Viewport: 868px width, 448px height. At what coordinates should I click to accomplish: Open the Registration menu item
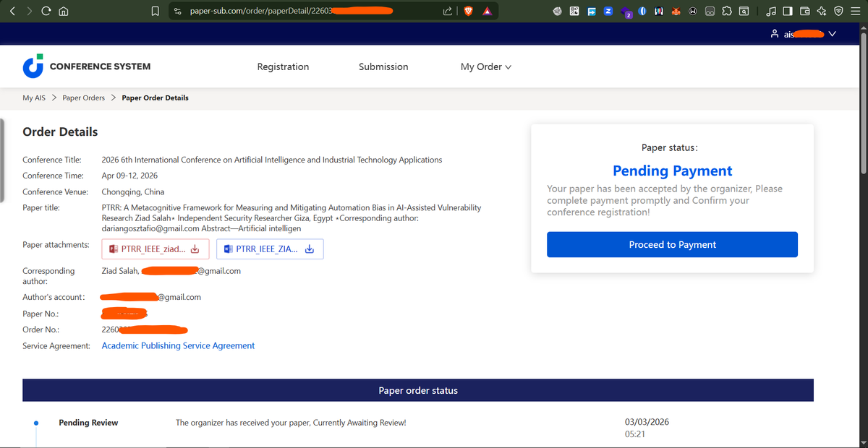click(x=283, y=66)
